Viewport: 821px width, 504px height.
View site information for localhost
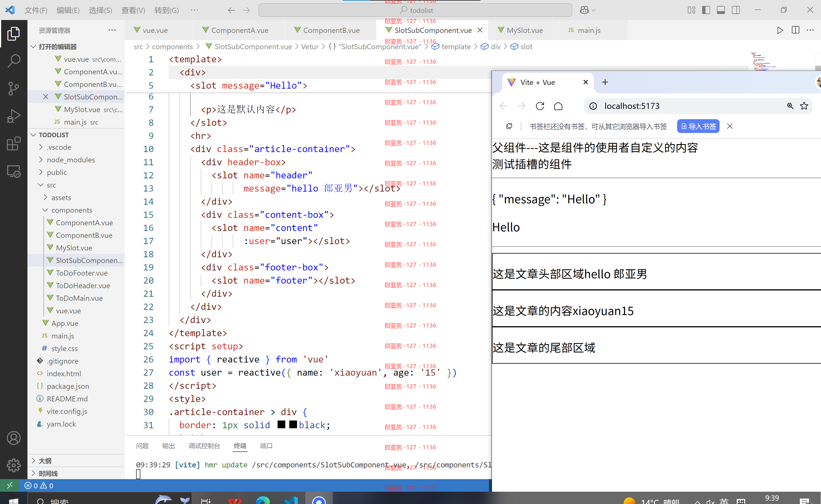coord(593,106)
